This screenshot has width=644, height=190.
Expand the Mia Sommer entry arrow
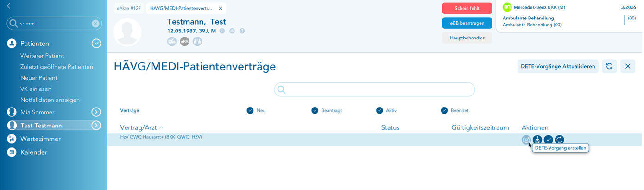[96, 112]
